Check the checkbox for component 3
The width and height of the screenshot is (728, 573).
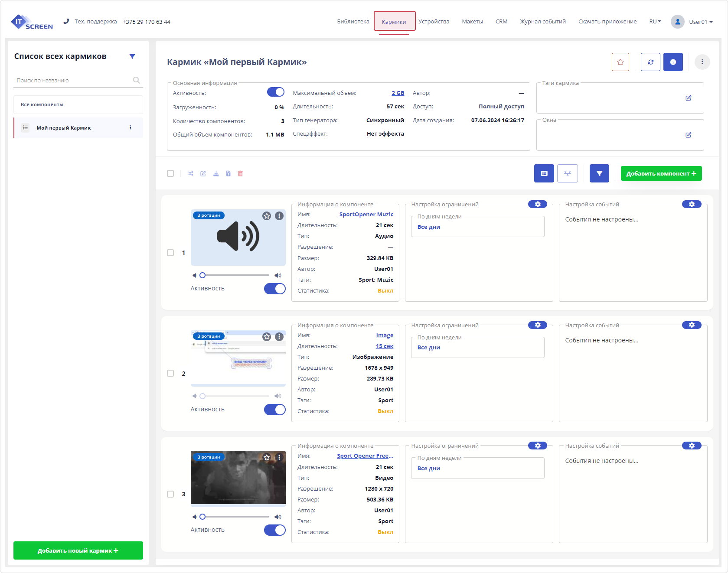(x=170, y=494)
